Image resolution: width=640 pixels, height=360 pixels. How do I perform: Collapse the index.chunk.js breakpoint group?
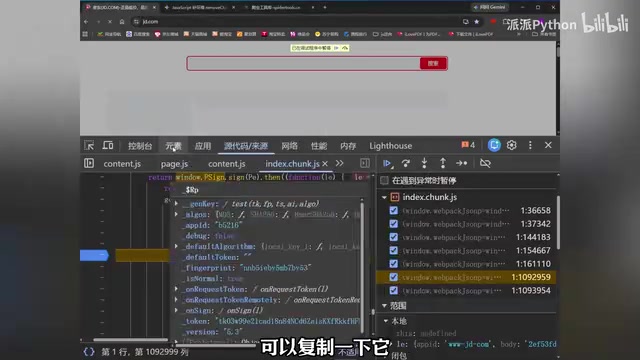[384, 197]
